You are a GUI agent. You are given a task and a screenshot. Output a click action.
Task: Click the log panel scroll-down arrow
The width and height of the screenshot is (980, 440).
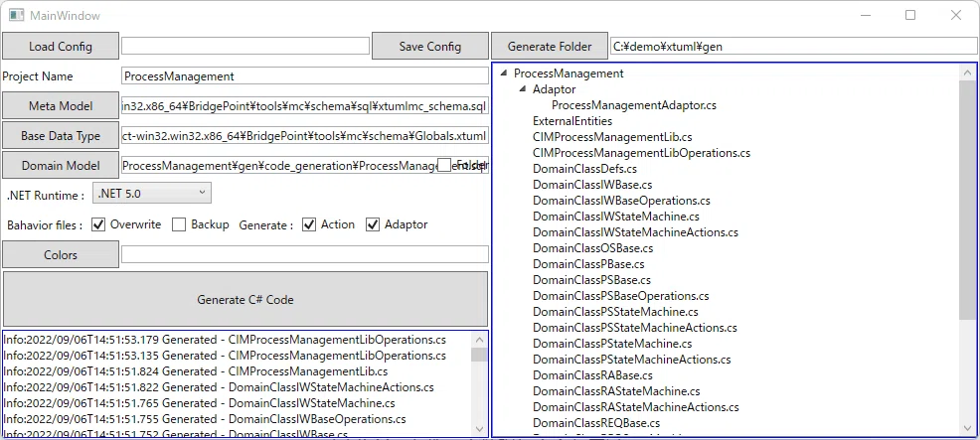(x=479, y=429)
